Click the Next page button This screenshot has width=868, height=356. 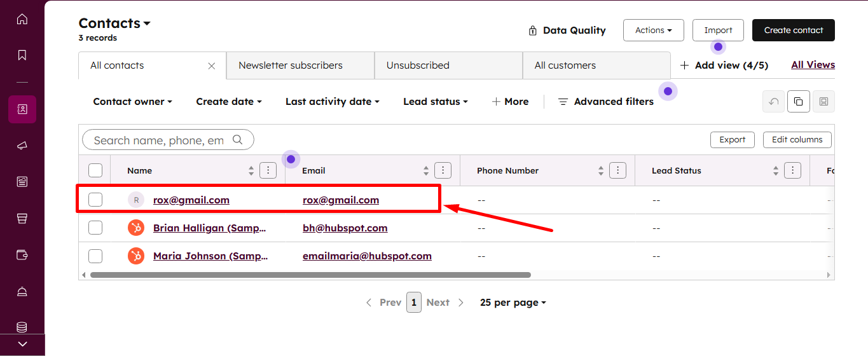point(446,303)
